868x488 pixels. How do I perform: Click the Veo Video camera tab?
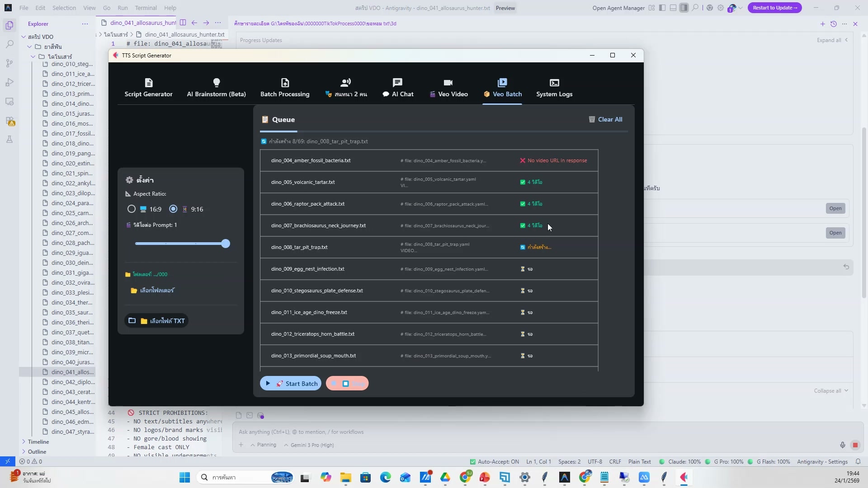pos(448,88)
